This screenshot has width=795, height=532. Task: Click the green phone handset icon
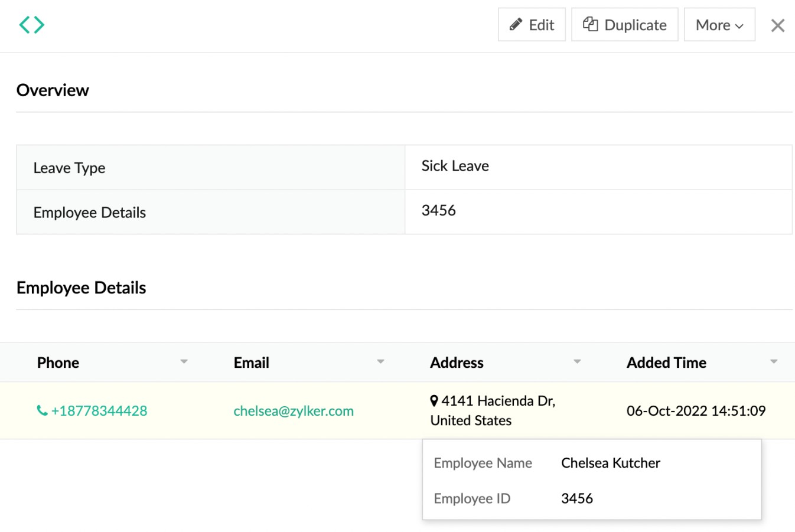(42, 410)
